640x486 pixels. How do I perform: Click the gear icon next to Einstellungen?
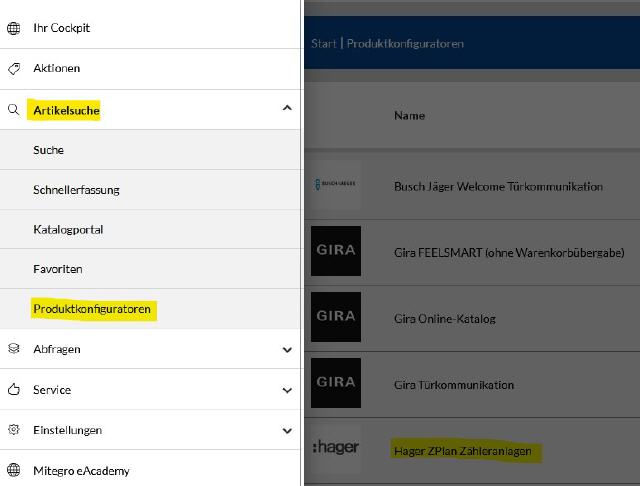[x=13, y=429]
